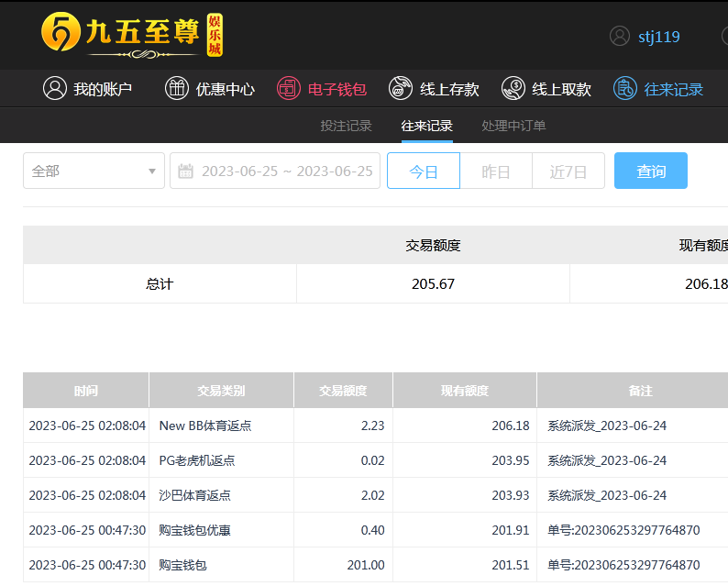Click the 九五至尊 logo

pos(132,36)
